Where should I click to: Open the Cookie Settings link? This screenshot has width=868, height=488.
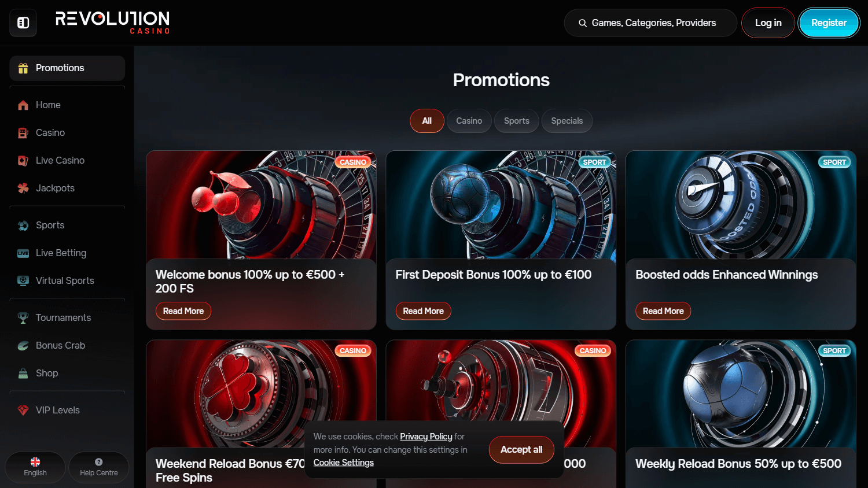tap(344, 463)
